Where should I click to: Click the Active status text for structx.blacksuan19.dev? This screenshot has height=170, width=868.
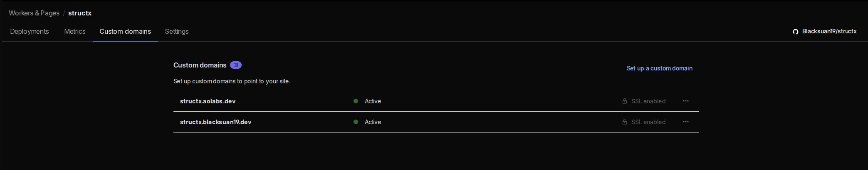[x=373, y=122]
